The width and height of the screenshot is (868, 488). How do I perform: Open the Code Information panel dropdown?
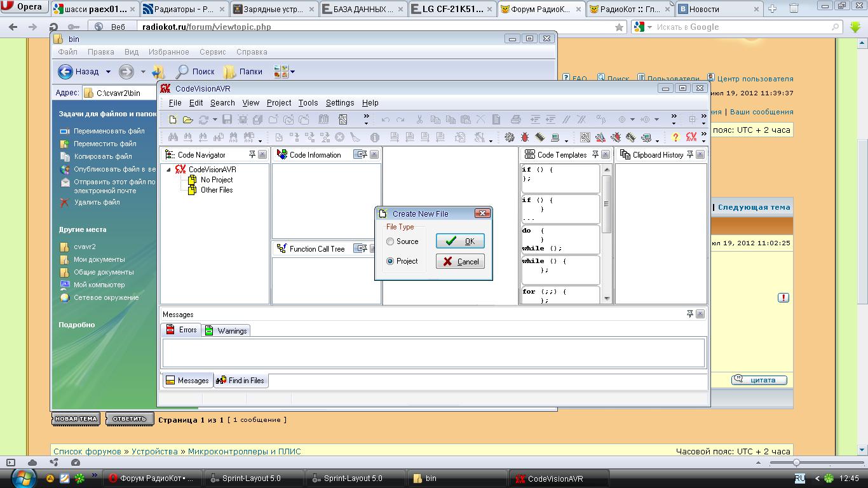[360, 154]
